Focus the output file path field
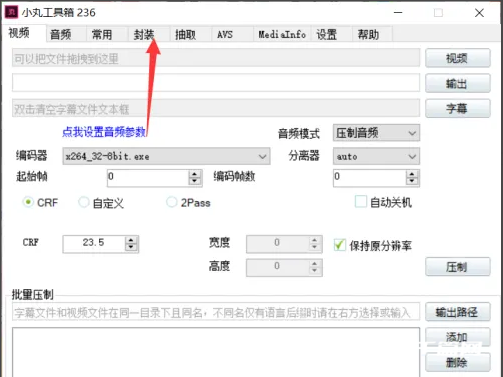Screen dimensions: 503x377 point(216,83)
